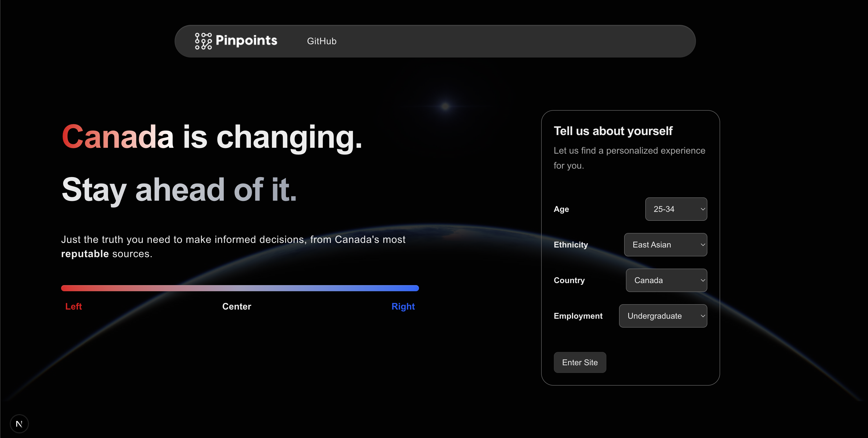This screenshot has width=868, height=438.
Task: Click the Enter Site button
Action: coord(580,362)
